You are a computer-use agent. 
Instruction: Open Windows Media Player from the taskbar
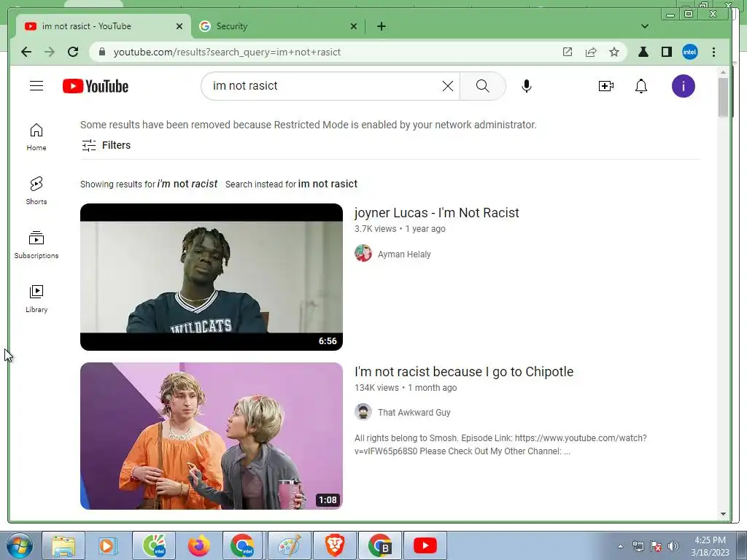pyautogui.click(x=108, y=545)
